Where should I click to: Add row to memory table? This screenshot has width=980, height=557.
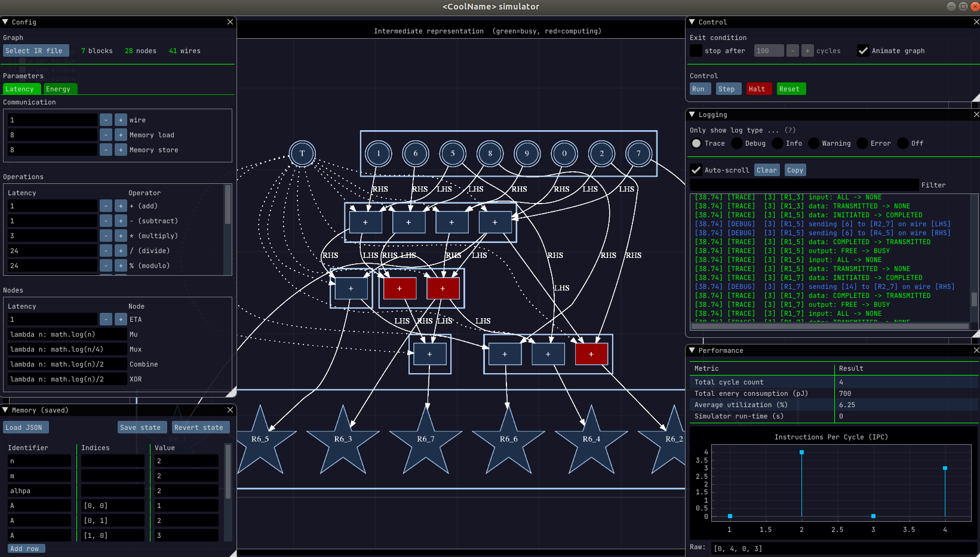pyautogui.click(x=26, y=549)
